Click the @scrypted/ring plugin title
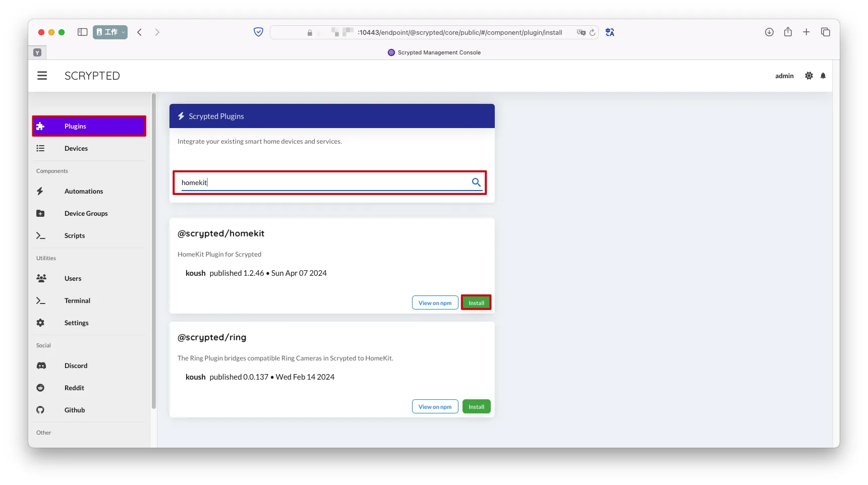Screen dimensions: 868x485 pos(212,337)
